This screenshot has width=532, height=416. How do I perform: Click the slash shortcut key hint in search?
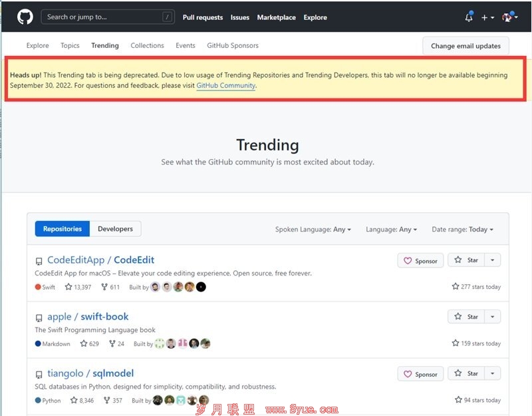(167, 17)
